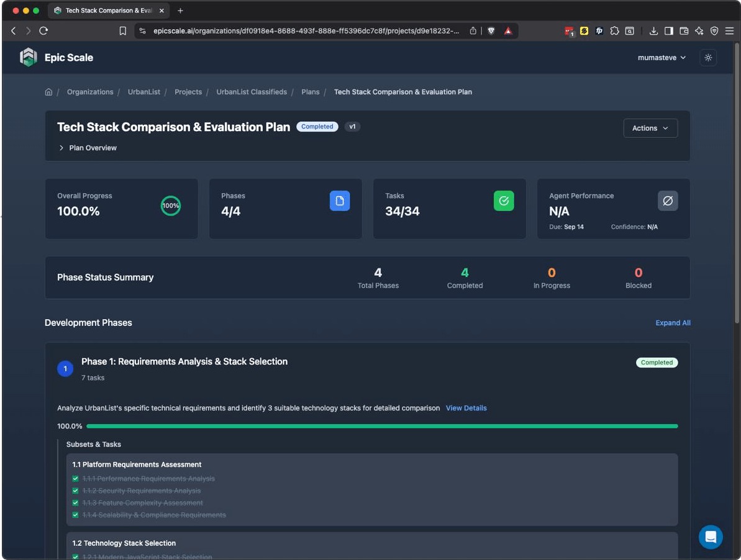Open the Actions dropdown
Image resolution: width=741 pixels, height=560 pixels.
click(x=650, y=128)
